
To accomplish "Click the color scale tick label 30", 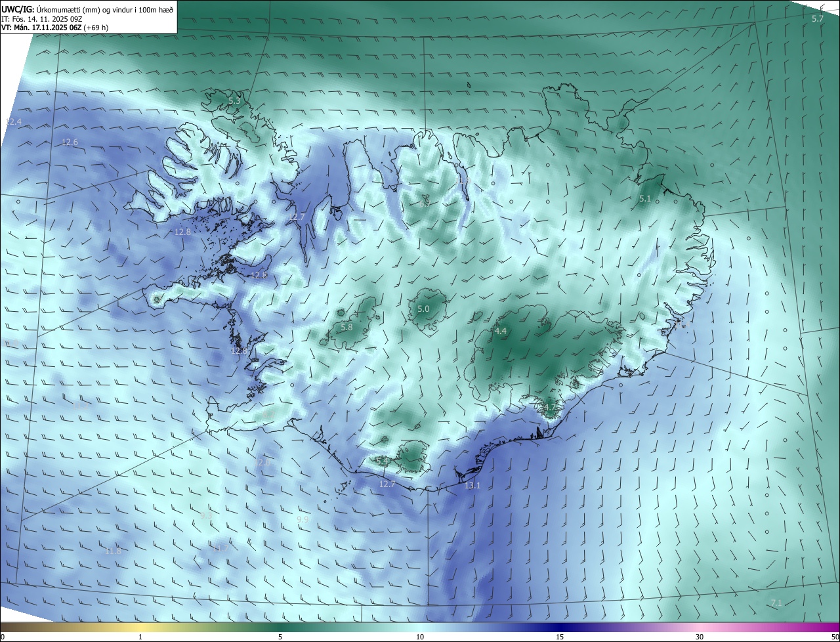I will click(x=700, y=637).
